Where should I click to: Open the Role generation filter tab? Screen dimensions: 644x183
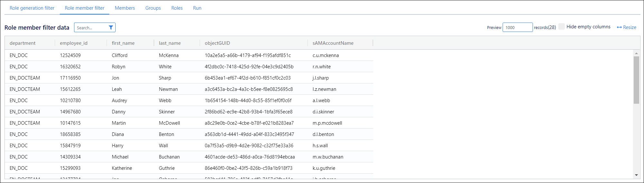coord(32,8)
